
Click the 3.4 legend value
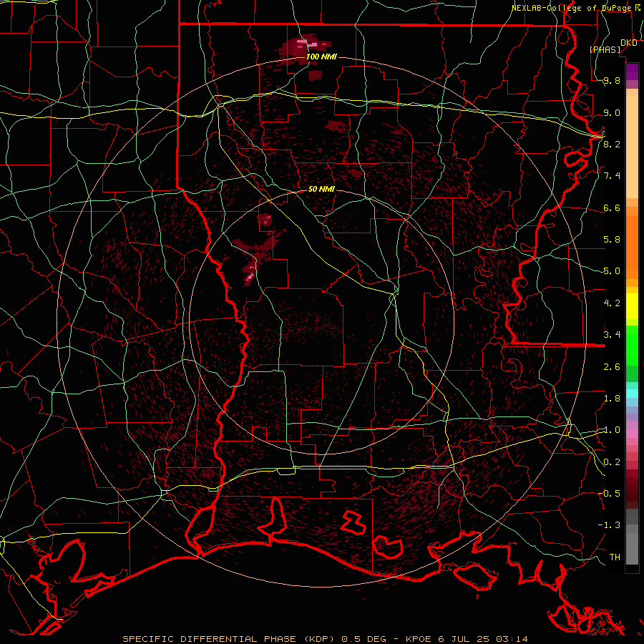coord(612,335)
